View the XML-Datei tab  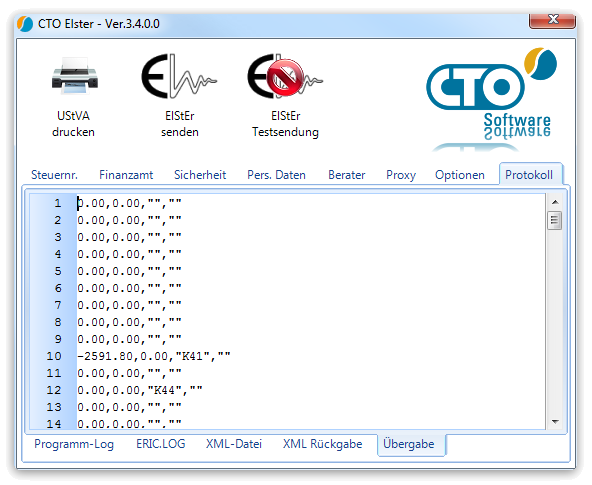point(234,444)
